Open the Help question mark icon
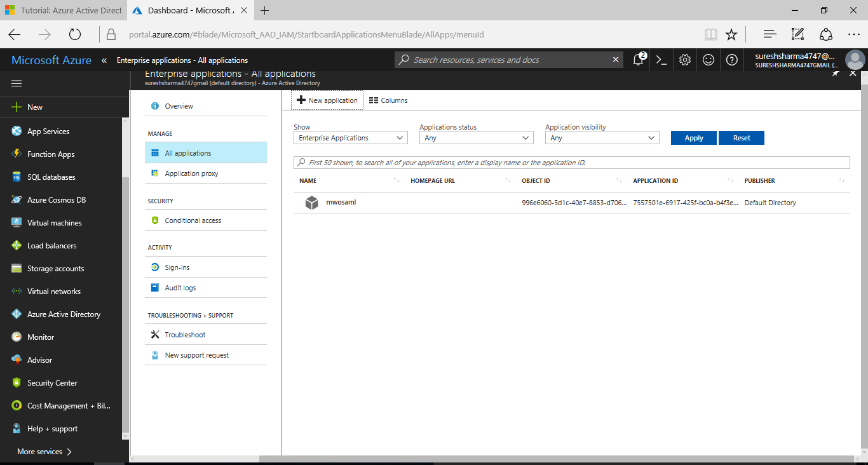868x465 pixels. 731,59
